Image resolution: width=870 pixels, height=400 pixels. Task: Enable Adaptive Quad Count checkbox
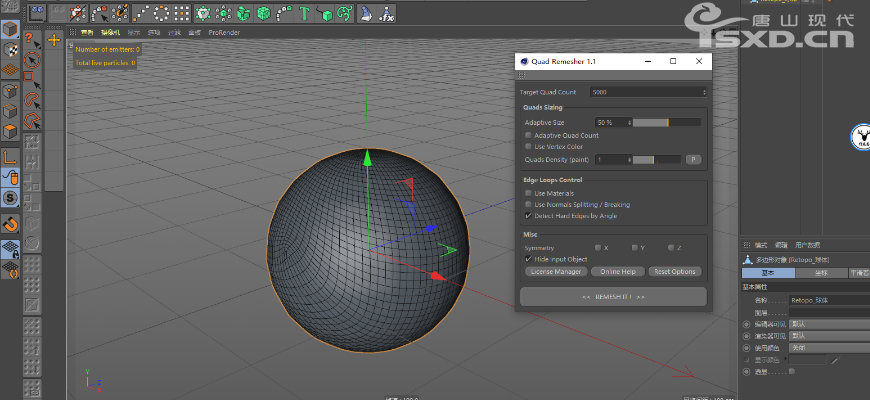click(x=529, y=135)
